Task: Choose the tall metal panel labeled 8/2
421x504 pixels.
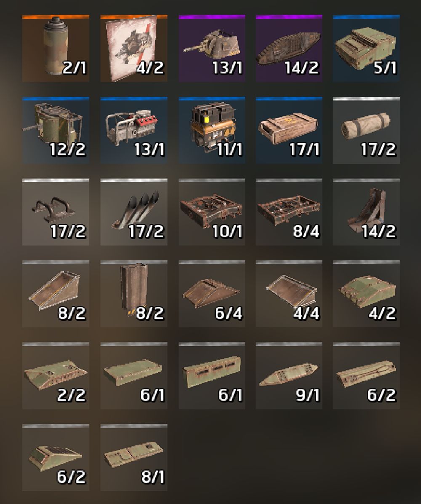Action: pos(134,294)
